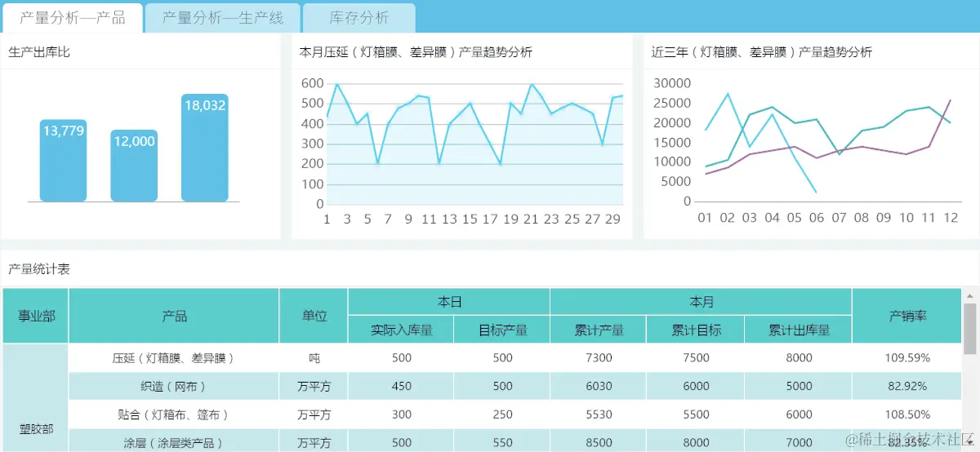Click the 300 actual inbound cell

(x=401, y=414)
